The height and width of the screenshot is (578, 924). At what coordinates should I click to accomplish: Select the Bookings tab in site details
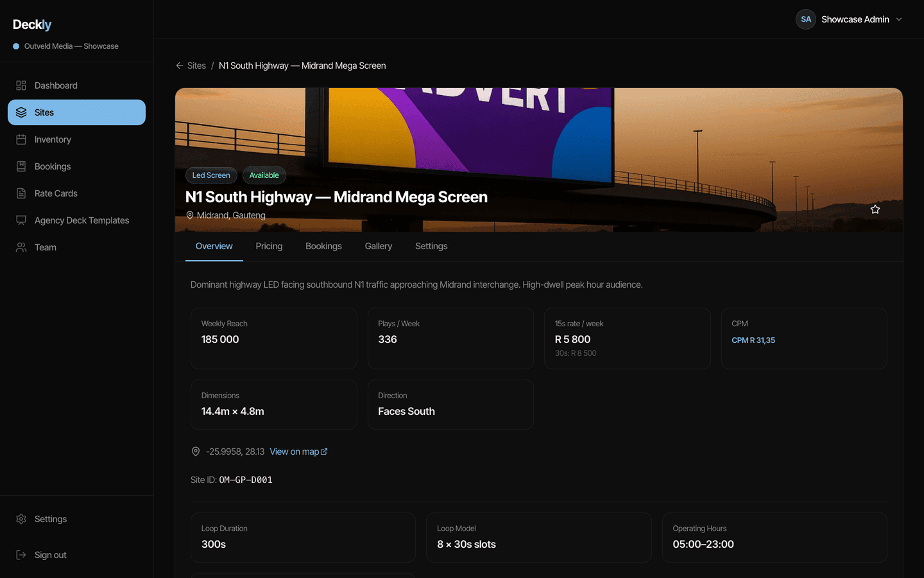pyautogui.click(x=323, y=246)
